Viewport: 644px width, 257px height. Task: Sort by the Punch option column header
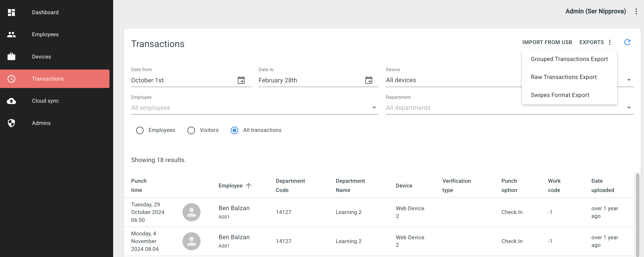pyautogui.click(x=509, y=186)
